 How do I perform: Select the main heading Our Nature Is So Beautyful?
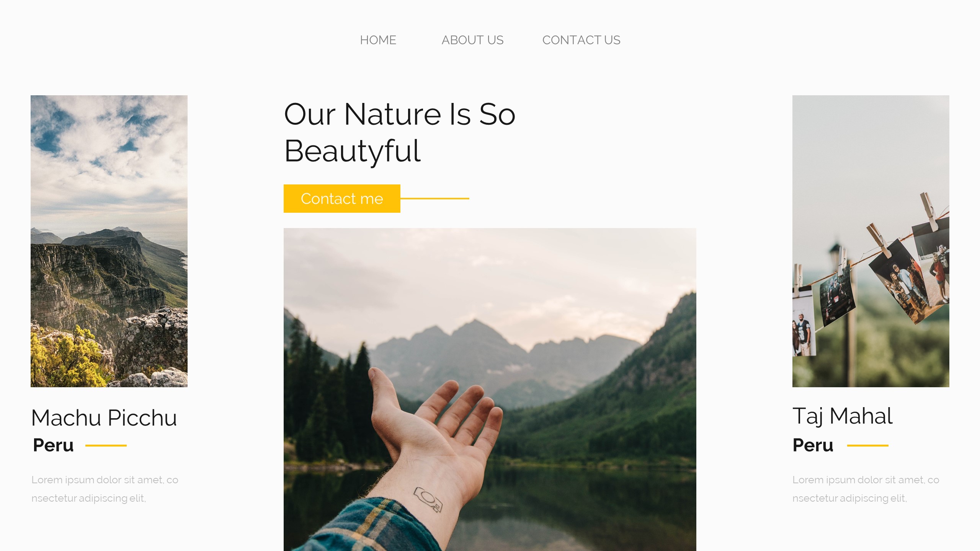[x=400, y=132]
